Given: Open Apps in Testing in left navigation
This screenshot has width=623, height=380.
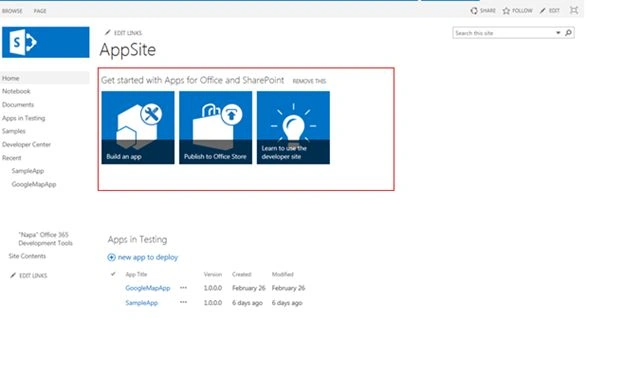Looking at the screenshot, I should tap(23, 118).
